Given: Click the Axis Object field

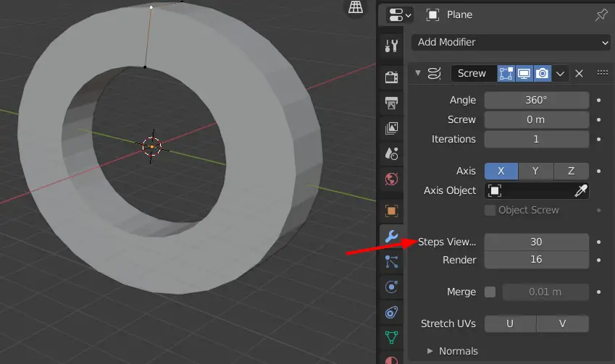Looking at the screenshot, I should pos(536,191).
